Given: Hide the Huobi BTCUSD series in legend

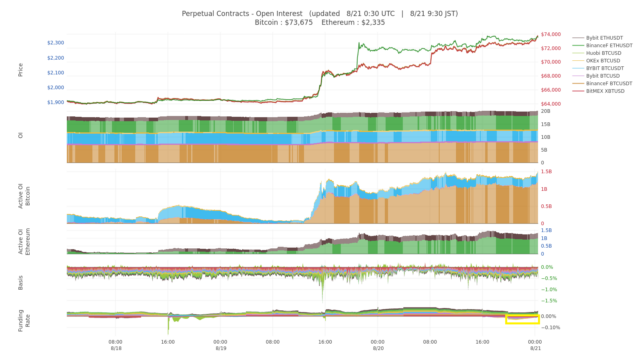Looking at the screenshot, I should tap(597, 53).
